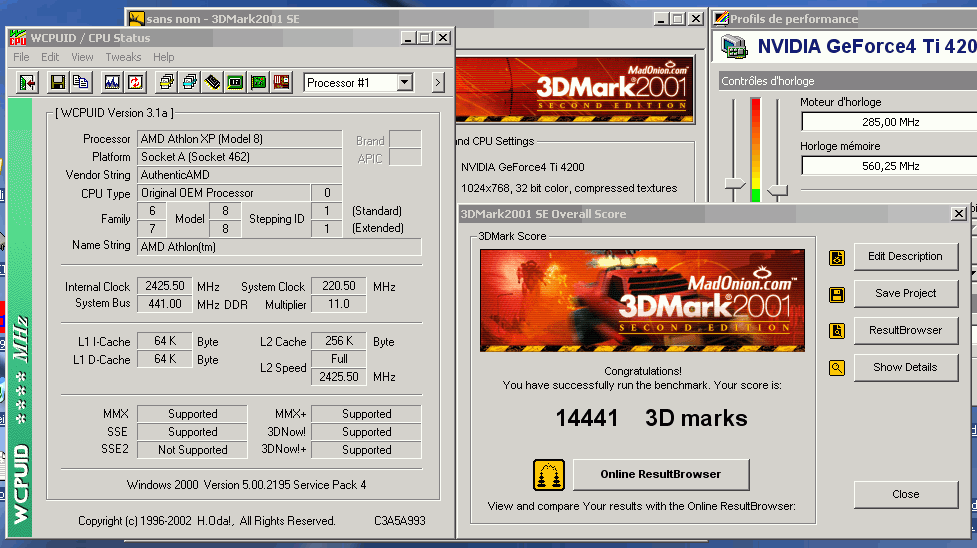Click the magnifier icon beside Show Details

(837, 368)
